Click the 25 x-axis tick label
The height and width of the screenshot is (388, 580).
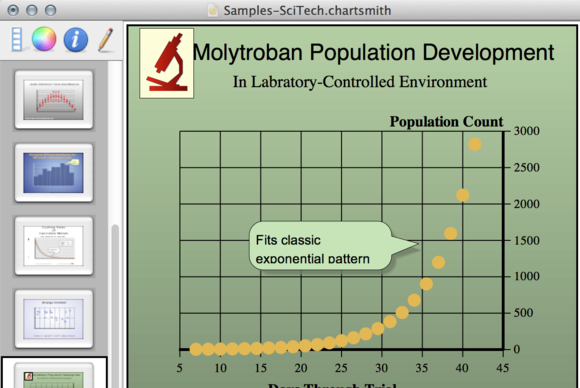341,368
